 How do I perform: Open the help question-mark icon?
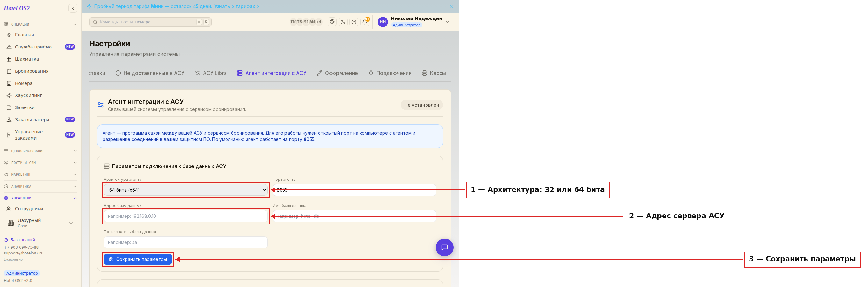click(x=354, y=22)
